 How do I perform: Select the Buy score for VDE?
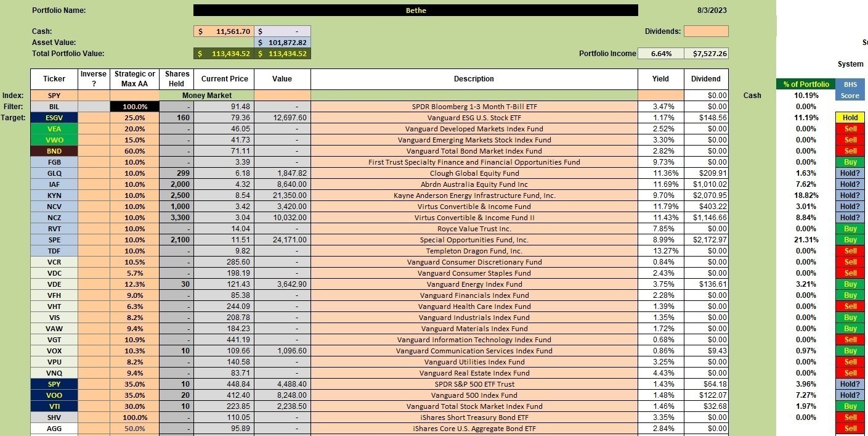850,284
